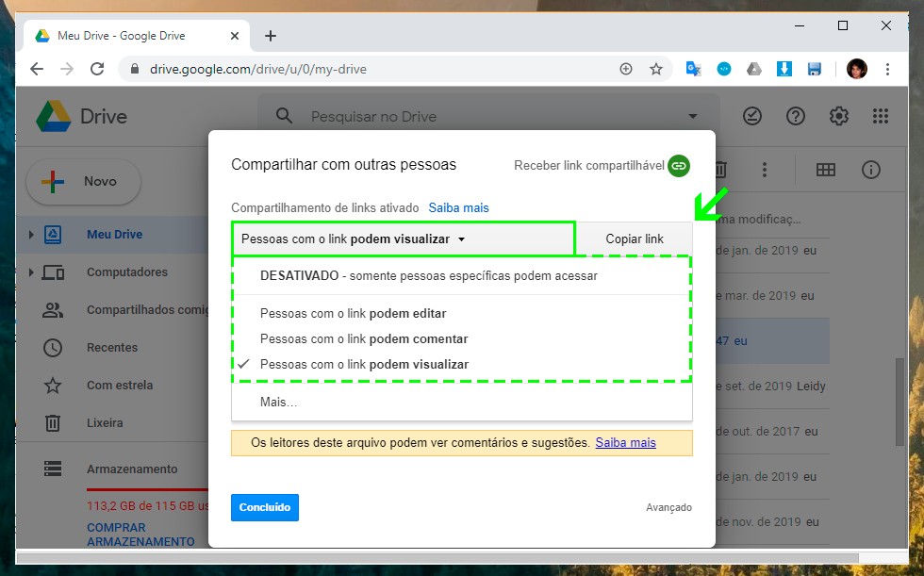This screenshot has width=924, height=576.
Task: Open a new browser tab with plus
Action: (x=271, y=36)
